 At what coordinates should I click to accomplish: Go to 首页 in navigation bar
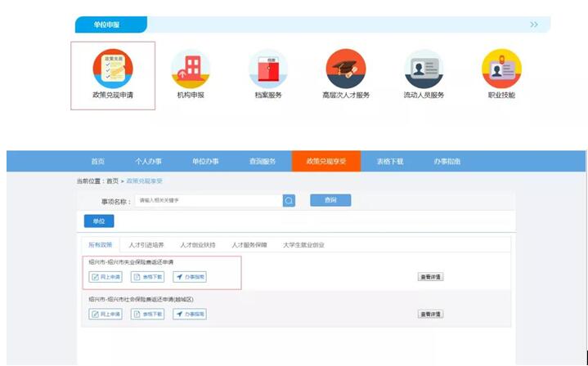(x=97, y=162)
